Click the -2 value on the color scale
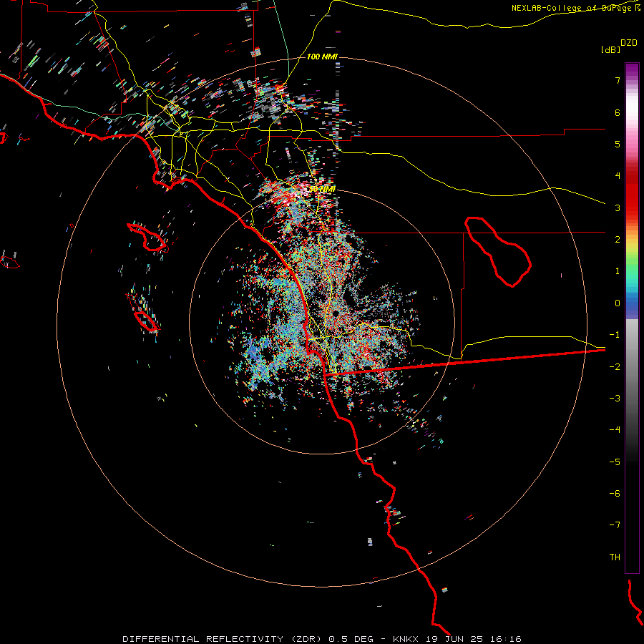 pos(615,367)
